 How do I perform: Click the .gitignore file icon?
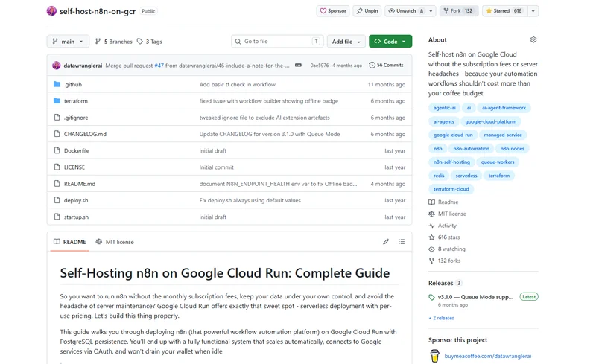tap(57, 118)
